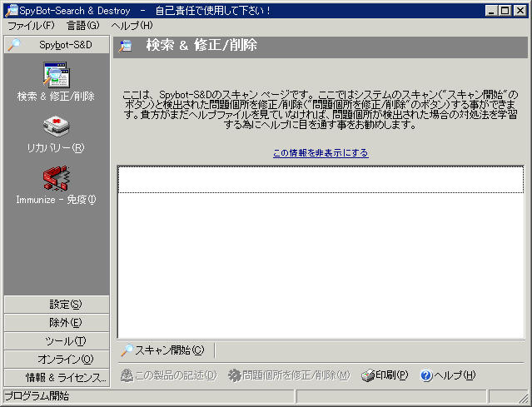Click the プログラム開始 status bar text

pos(37,396)
